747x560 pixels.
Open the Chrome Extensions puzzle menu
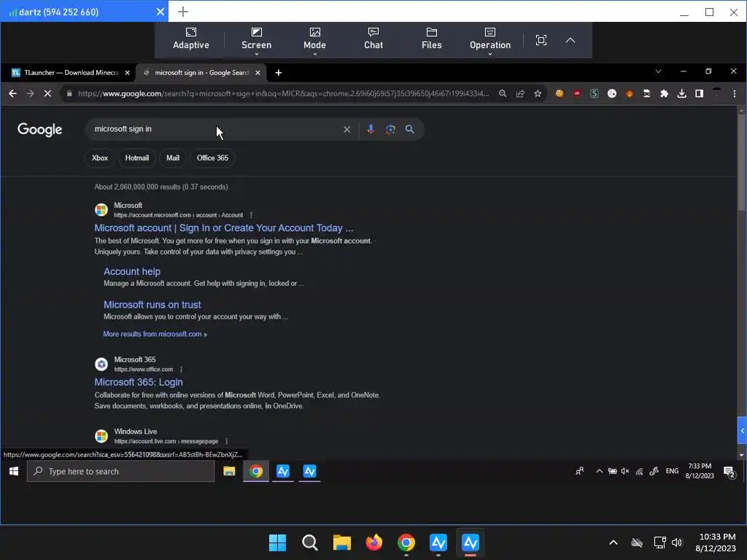[x=664, y=94]
